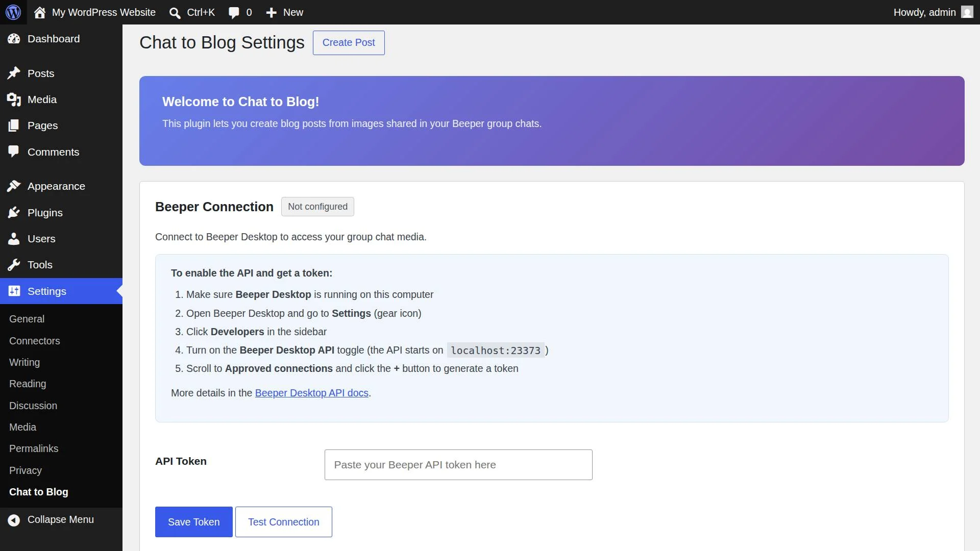Open Tools menu item
980x551 pixels.
pos(61,265)
